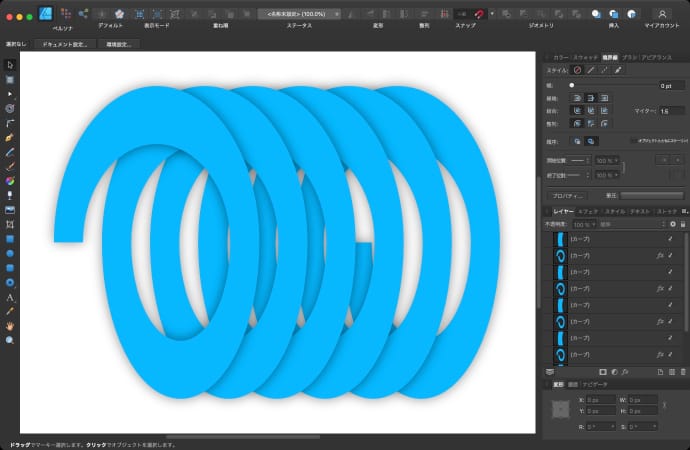Image resolution: width=690 pixels, height=450 pixels.
Task: Click the プロパティ button in stroke panel
Action: coord(565,196)
